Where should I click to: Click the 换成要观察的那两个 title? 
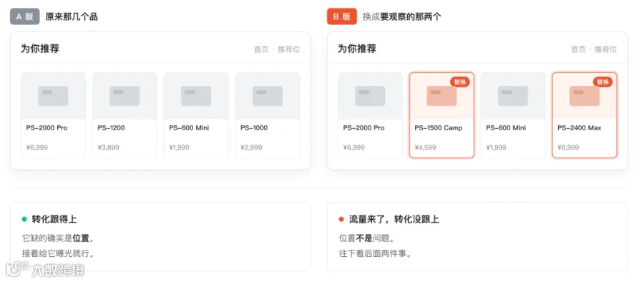click(402, 17)
